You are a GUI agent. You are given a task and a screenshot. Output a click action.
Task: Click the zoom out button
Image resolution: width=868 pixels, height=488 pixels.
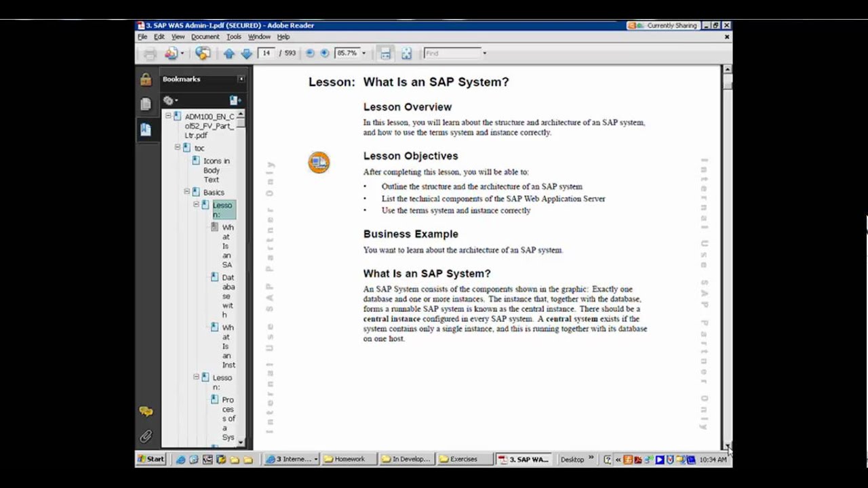[310, 53]
